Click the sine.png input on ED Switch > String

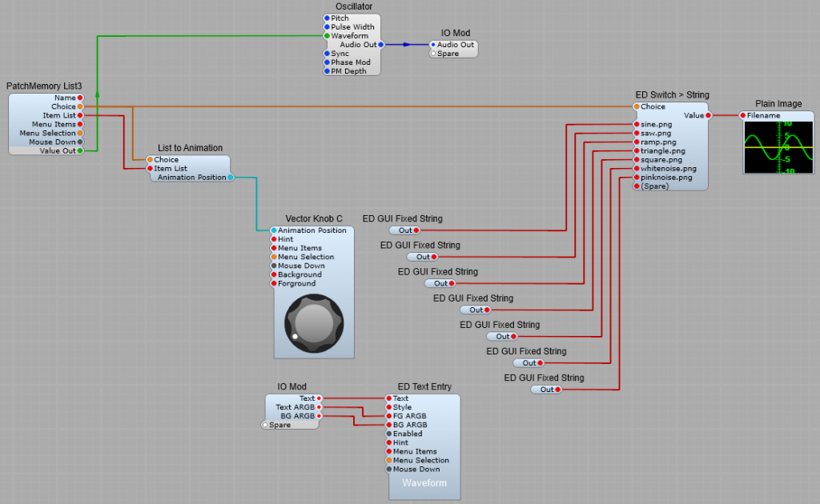pos(636,124)
